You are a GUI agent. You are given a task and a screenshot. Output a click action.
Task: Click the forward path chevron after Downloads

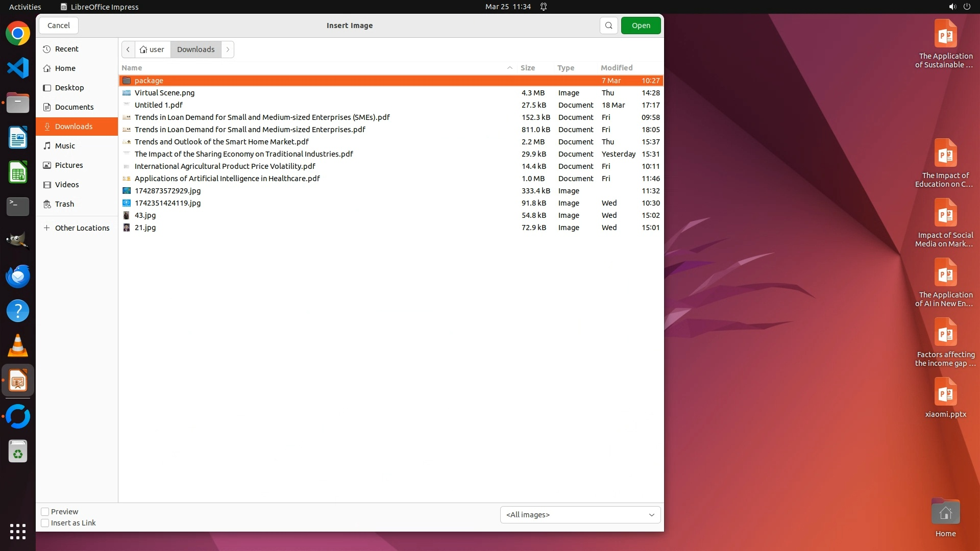(228, 49)
